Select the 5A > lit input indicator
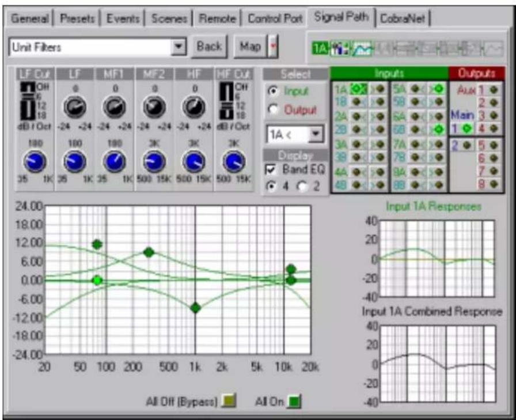Image resolution: width=516 pixels, height=420 pixels. pyautogui.click(x=438, y=89)
